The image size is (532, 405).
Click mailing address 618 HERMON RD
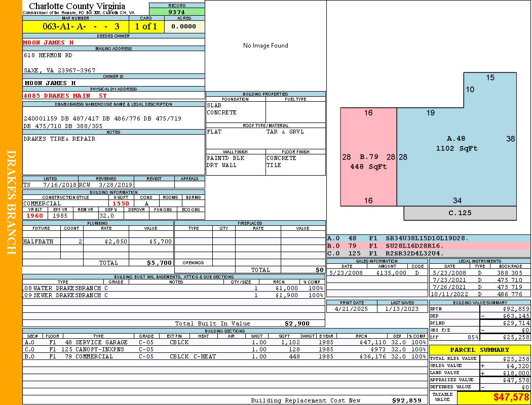48,55
